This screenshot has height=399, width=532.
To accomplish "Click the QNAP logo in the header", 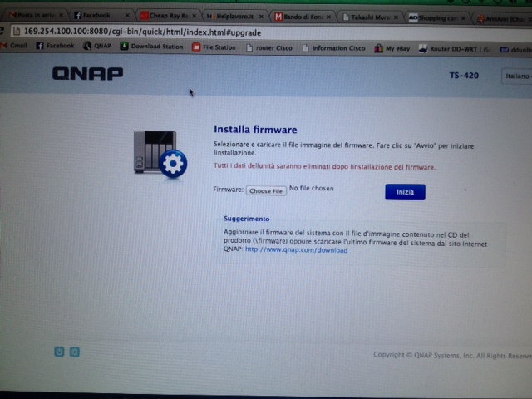I will (87, 74).
